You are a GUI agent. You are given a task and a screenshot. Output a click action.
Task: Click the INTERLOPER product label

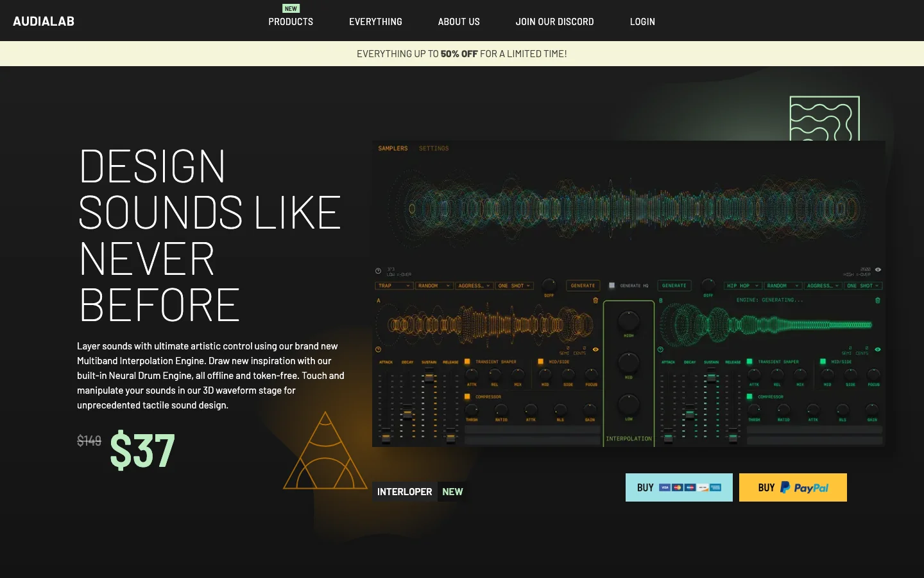[404, 492]
